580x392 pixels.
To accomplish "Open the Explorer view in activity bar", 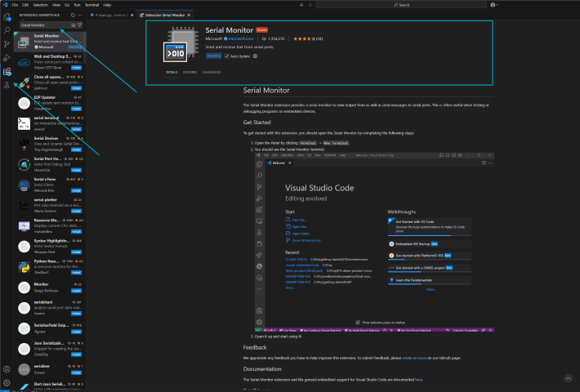I will click(x=7, y=16).
